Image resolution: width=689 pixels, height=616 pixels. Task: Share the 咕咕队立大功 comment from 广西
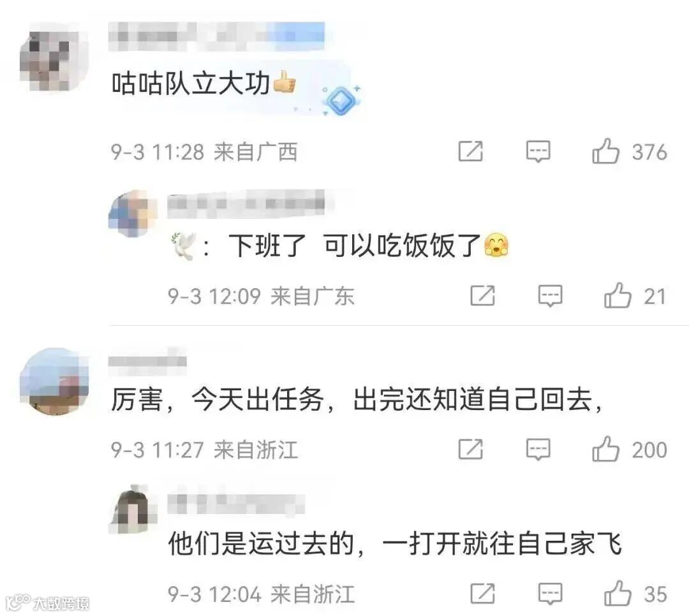coord(471,152)
